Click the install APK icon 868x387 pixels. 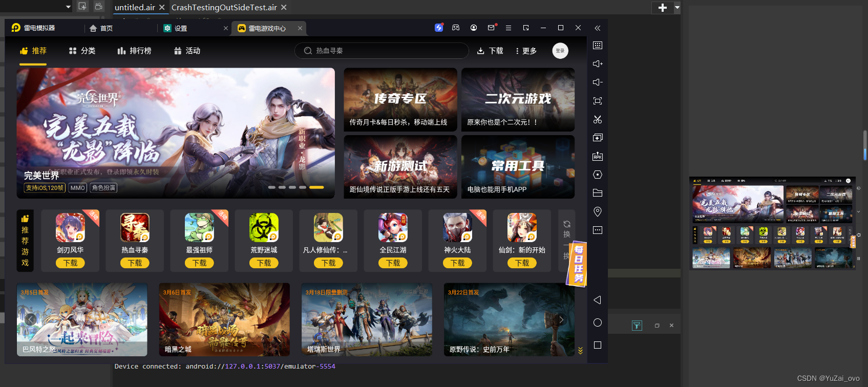point(597,156)
